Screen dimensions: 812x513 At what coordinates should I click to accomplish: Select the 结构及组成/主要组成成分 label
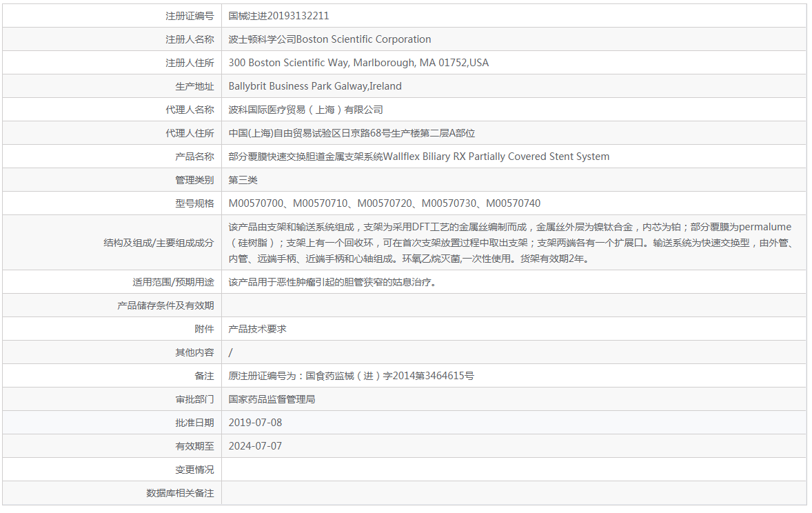point(159,243)
